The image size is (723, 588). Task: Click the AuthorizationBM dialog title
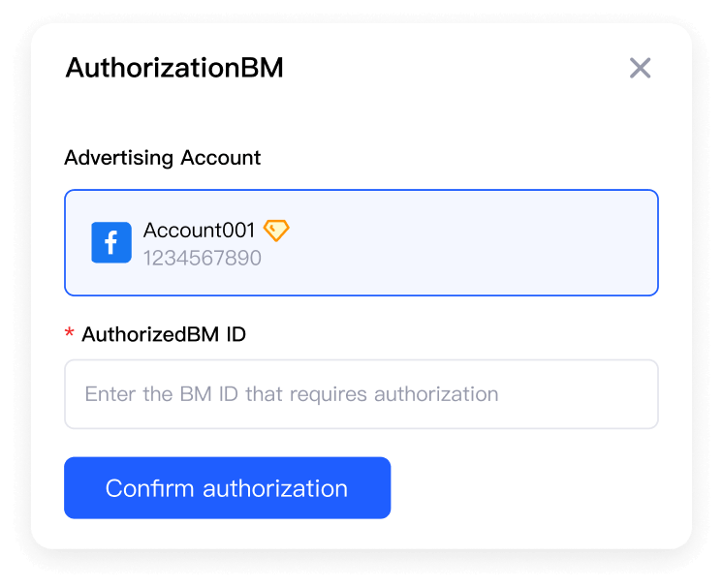pos(174,68)
